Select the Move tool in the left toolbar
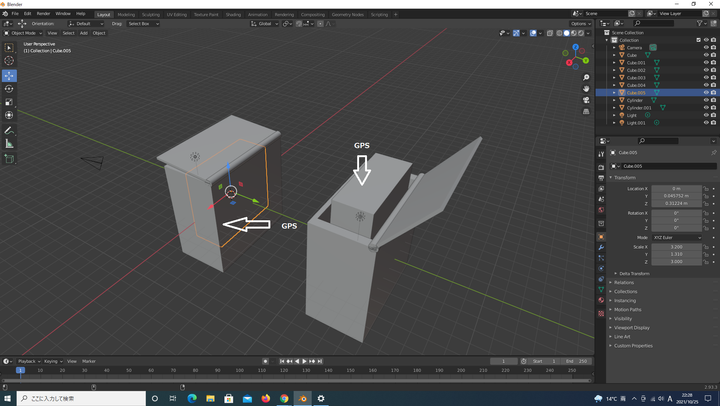 [10, 75]
